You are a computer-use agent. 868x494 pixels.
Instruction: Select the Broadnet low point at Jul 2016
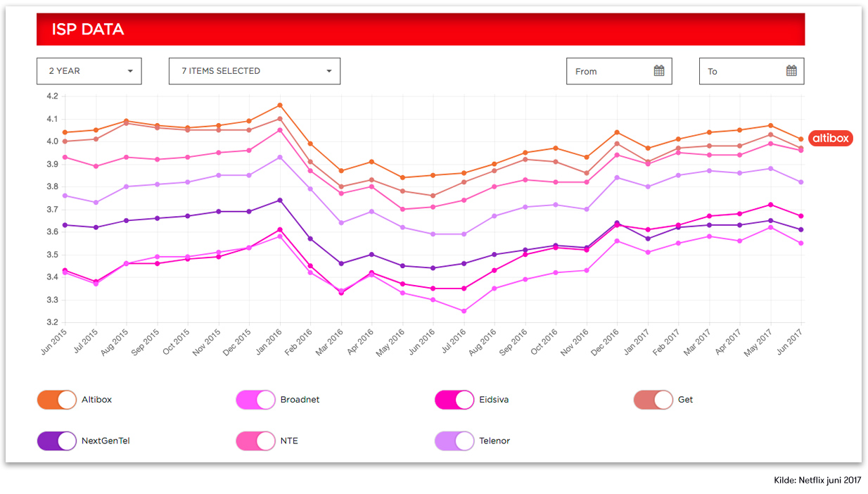(464, 311)
